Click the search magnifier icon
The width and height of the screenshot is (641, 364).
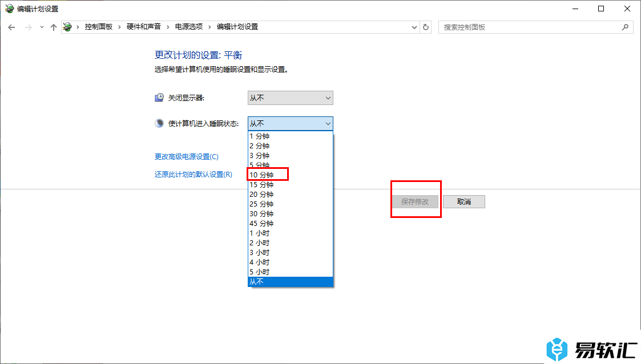(626, 27)
